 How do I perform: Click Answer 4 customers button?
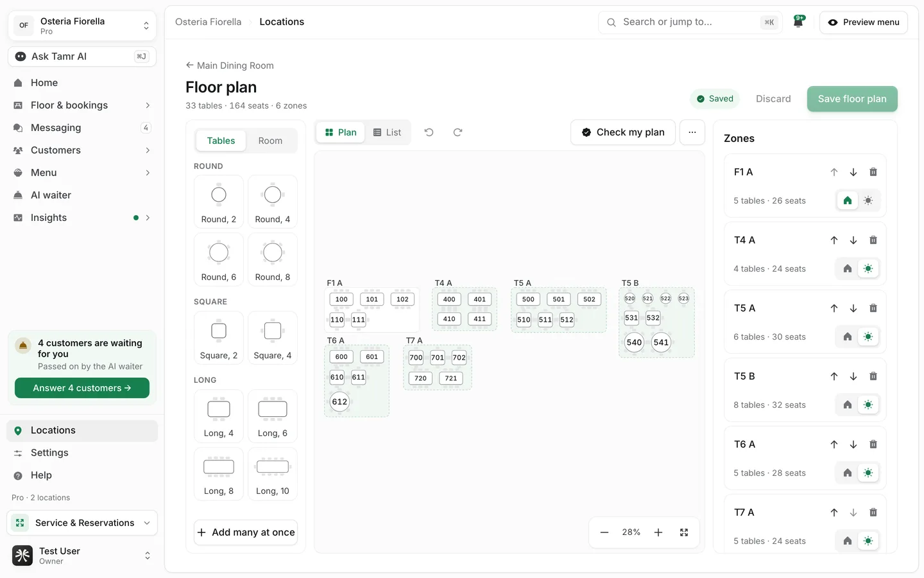point(82,388)
